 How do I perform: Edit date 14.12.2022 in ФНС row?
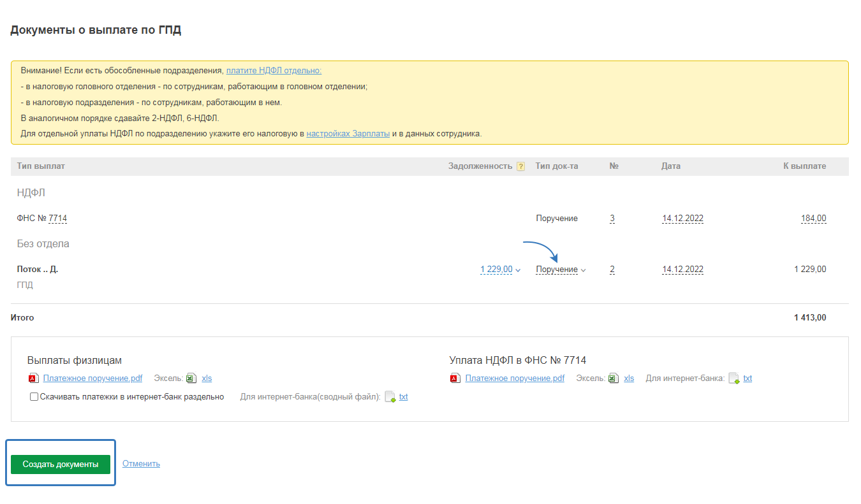click(x=682, y=219)
